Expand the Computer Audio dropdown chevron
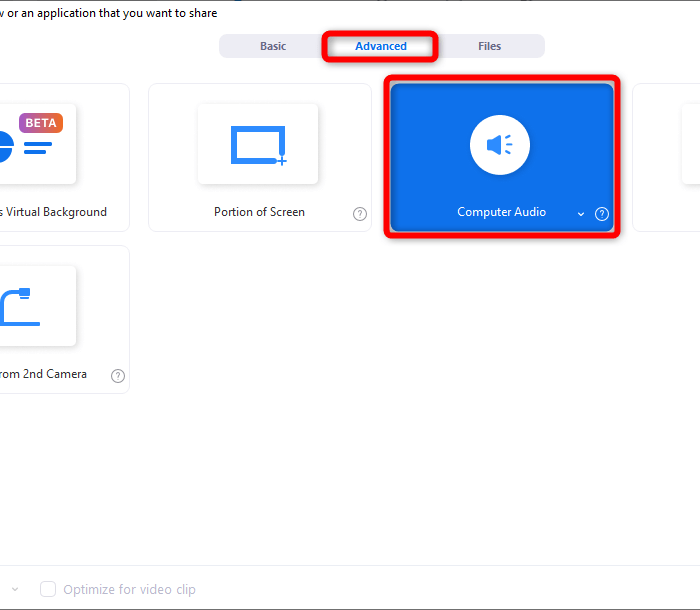The image size is (700, 610). (581, 214)
